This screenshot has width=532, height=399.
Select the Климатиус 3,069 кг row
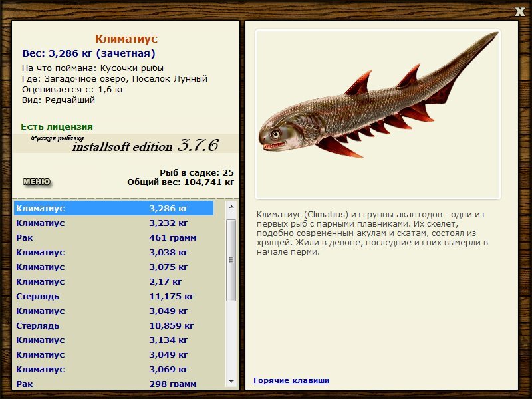[x=114, y=369]
